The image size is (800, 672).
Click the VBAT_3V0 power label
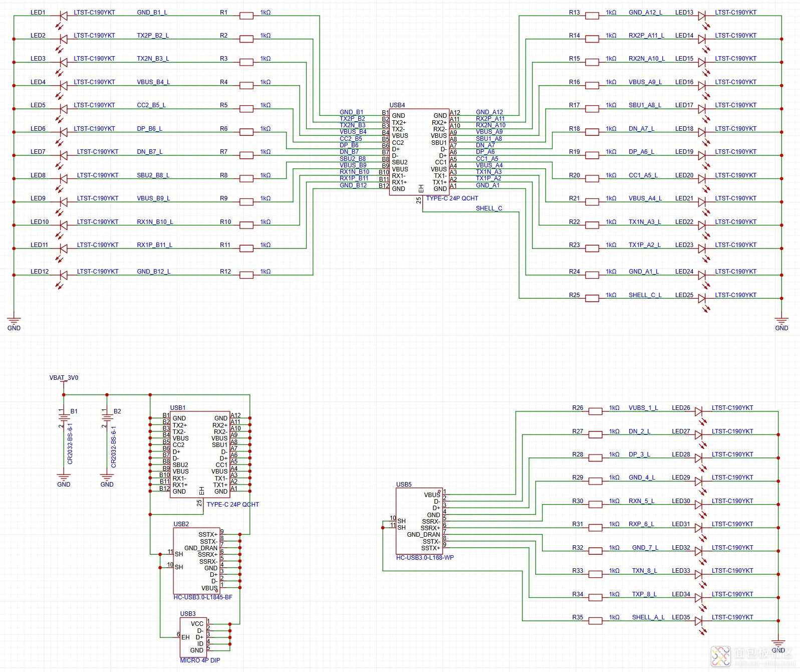[x=64, y=378]
